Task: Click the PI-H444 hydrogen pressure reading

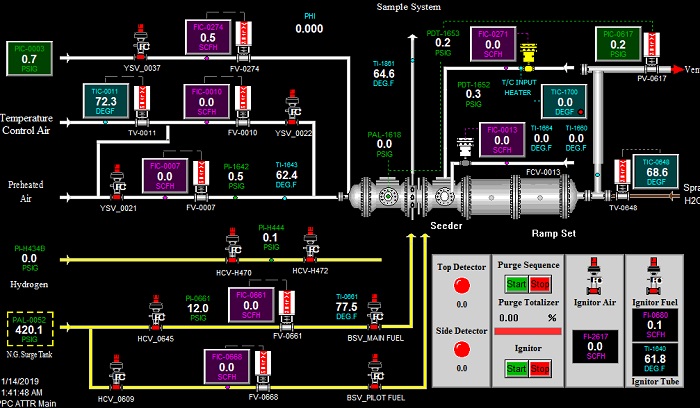Action: coord(270,237)
